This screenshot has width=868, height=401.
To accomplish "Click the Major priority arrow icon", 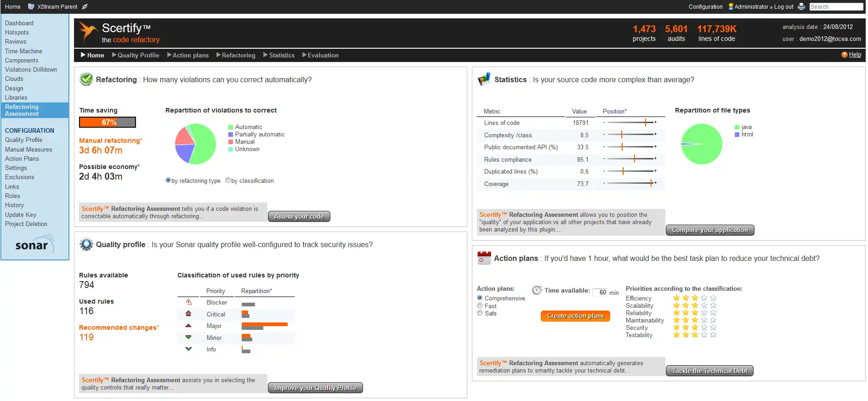I will (x=188, y=326).
